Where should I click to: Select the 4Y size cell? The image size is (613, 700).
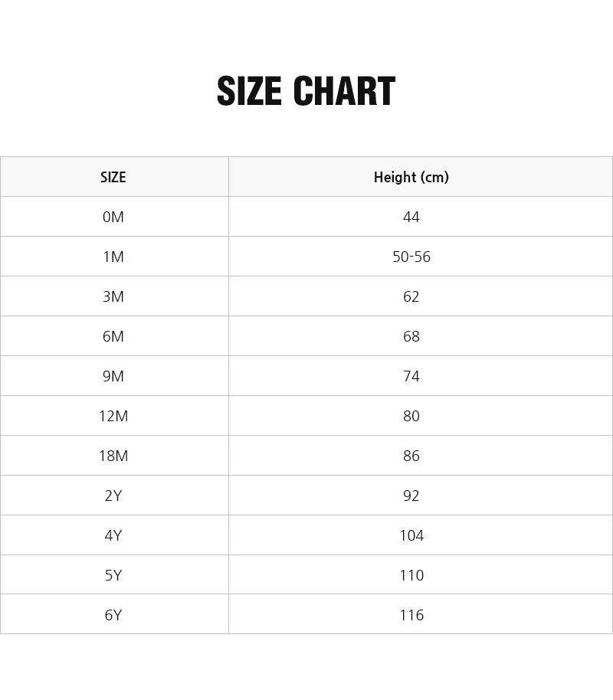[x=113, y=535]
